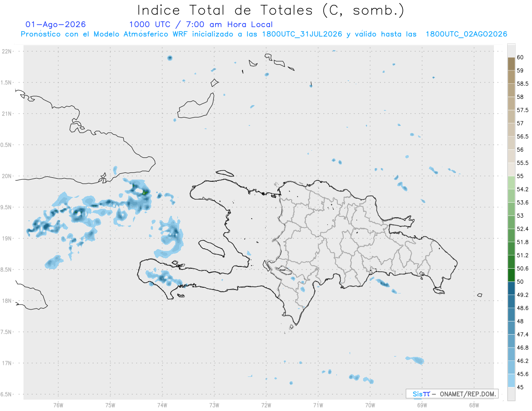The image size is (532, 411).
Task: Click the colorbar label "50"
Action: 520,282
